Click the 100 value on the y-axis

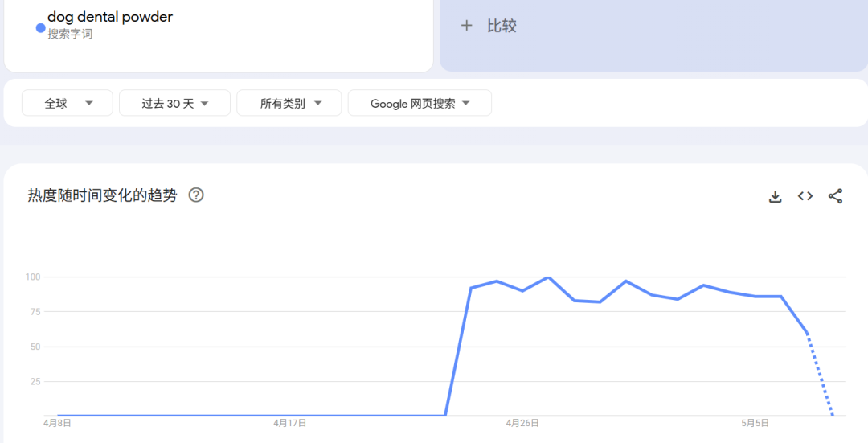pos(33,277)
